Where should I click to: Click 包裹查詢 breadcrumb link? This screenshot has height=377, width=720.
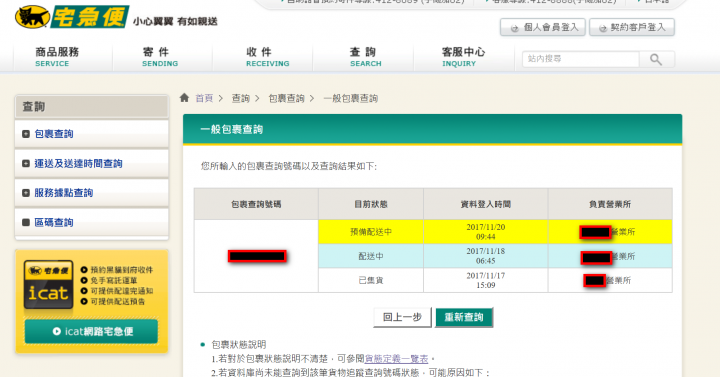(286, 98)
